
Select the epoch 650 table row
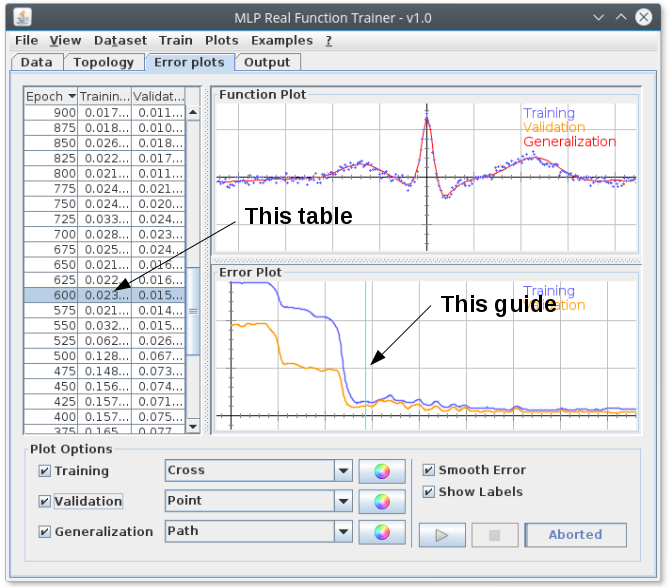(x=105, y=265)
